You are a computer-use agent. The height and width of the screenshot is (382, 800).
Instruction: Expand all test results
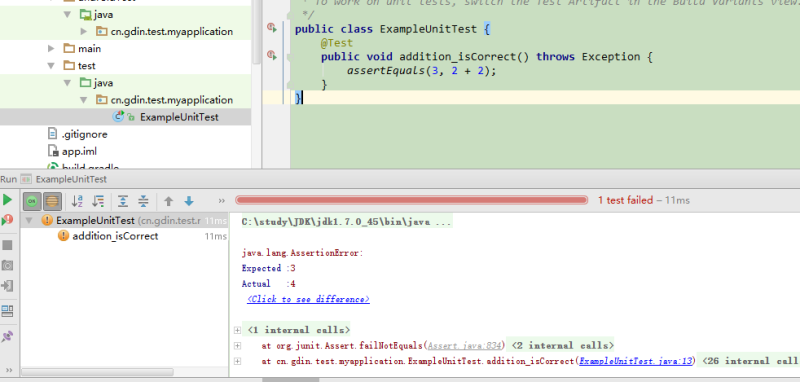pyautogui.click(x=123, y=201)
